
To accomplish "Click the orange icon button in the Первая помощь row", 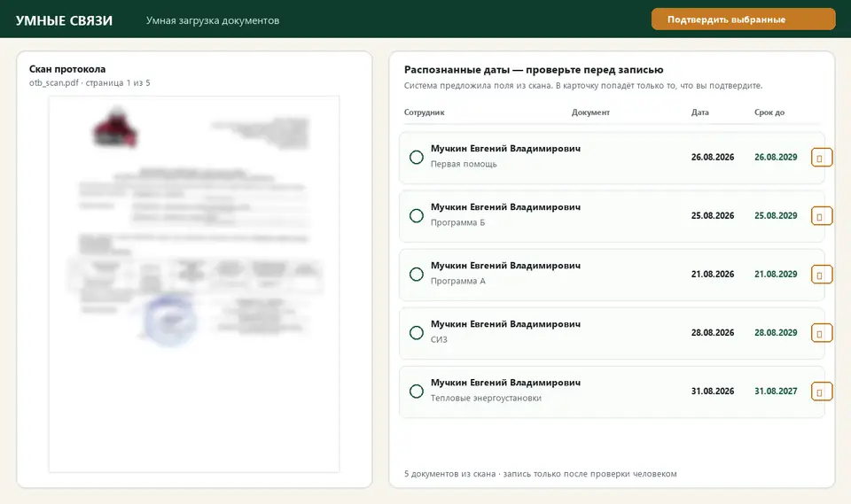I will click(x=821, y=158).
